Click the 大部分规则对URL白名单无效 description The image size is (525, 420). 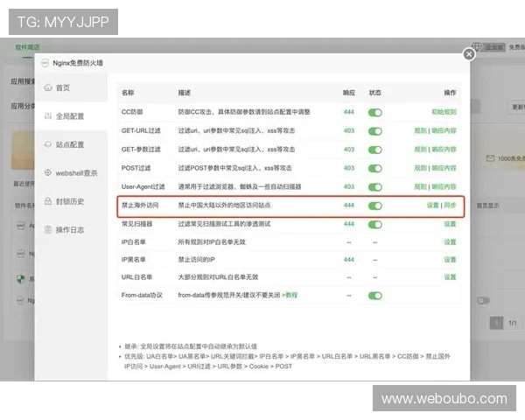click(x=218, y=277)
